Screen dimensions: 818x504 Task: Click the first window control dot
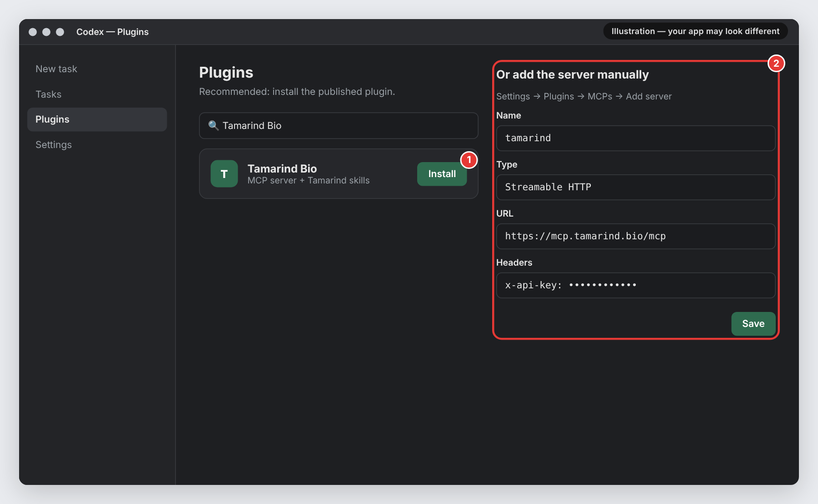pos(33,32)
